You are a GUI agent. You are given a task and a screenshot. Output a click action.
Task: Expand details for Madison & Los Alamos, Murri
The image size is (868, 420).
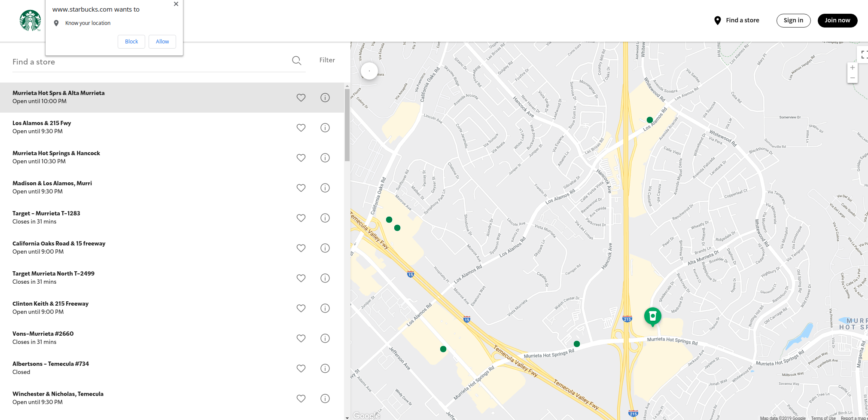(325, 188)
